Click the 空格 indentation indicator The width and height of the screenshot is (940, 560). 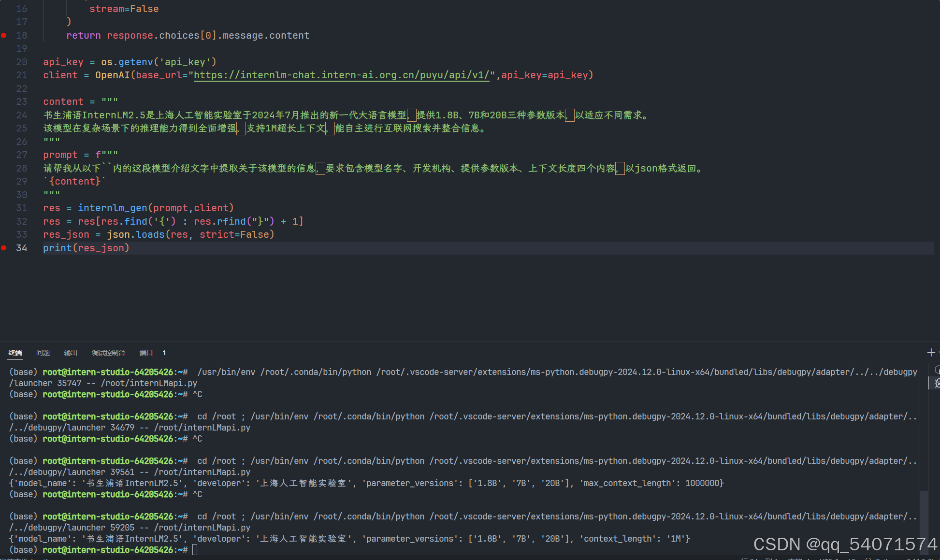point(800,559)
